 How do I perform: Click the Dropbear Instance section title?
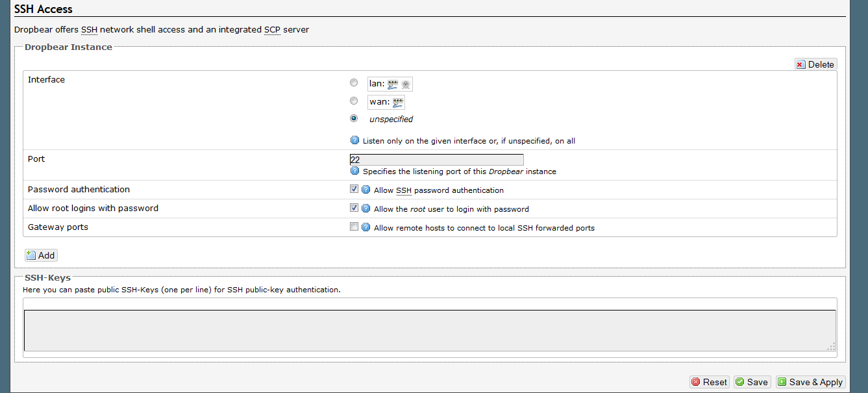point(68,47)
